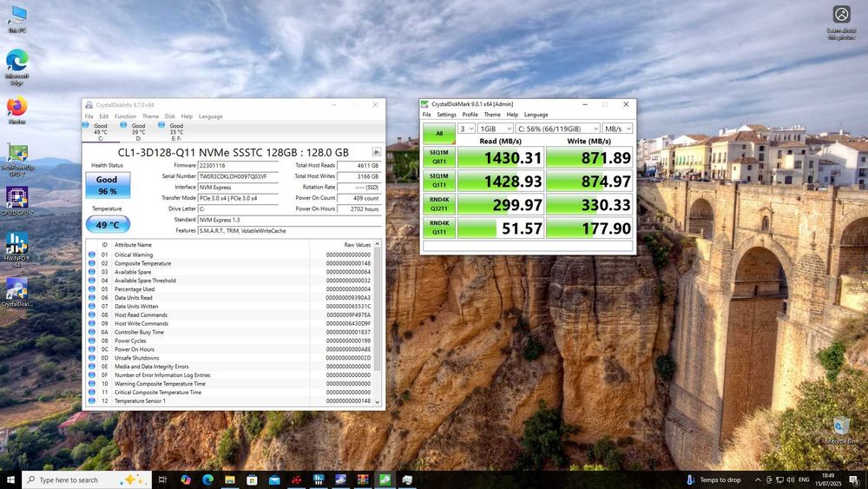Open HWiNFO 64 desktop shortcut
Viewport: 868px width, 489px height.
[x=17, y=249]
